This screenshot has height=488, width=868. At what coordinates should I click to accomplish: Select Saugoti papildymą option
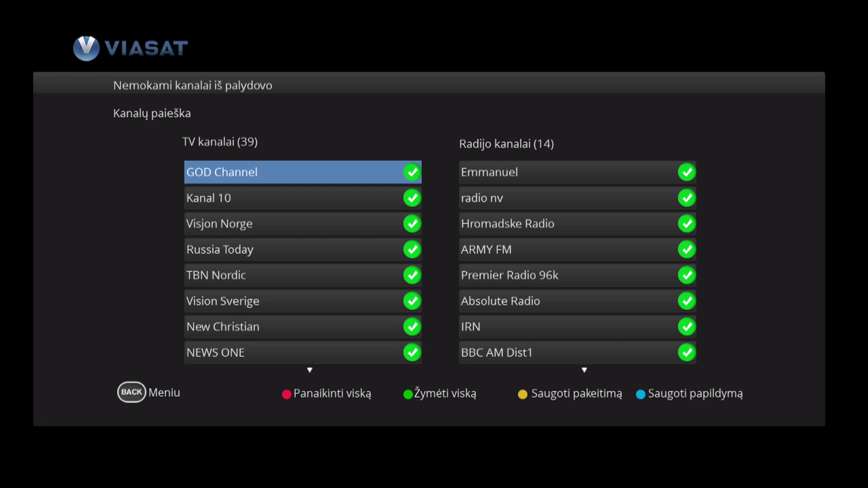(x=695, y=394)
